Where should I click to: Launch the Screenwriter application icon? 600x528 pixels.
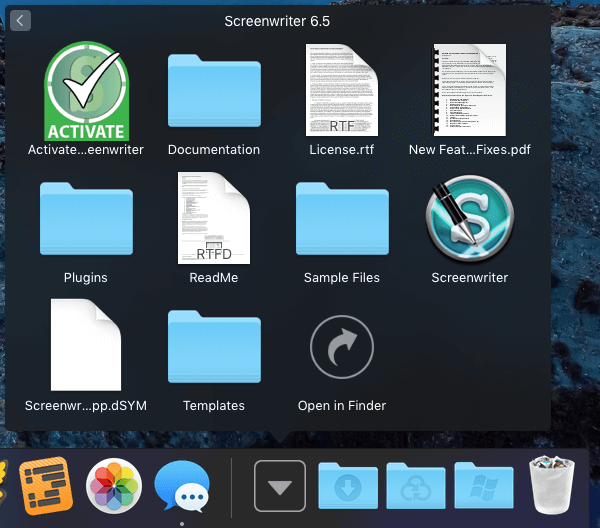(470, 218)
